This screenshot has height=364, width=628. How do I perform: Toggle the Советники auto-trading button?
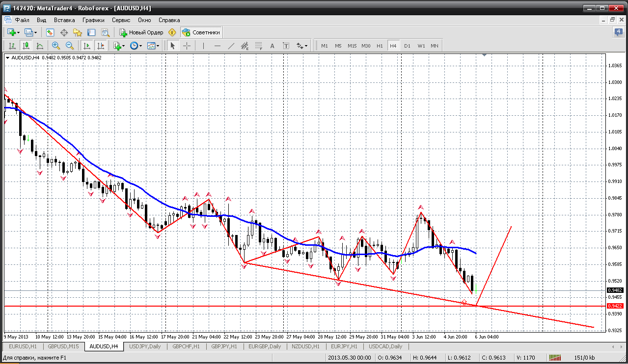tap(201, 32)
